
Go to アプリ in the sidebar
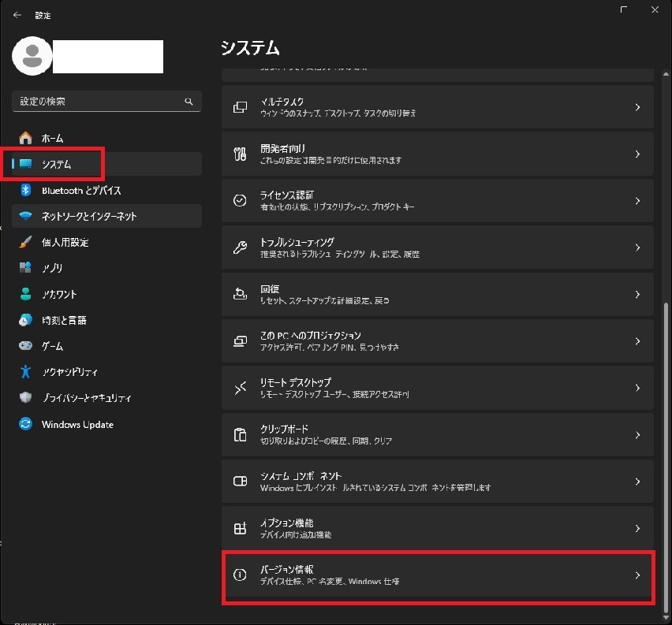pos(106,268)
